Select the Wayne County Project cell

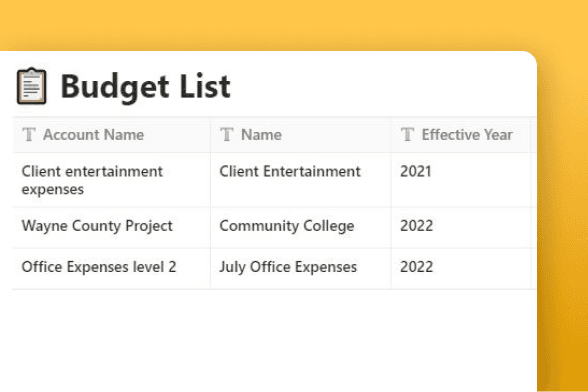coord(112,227)
